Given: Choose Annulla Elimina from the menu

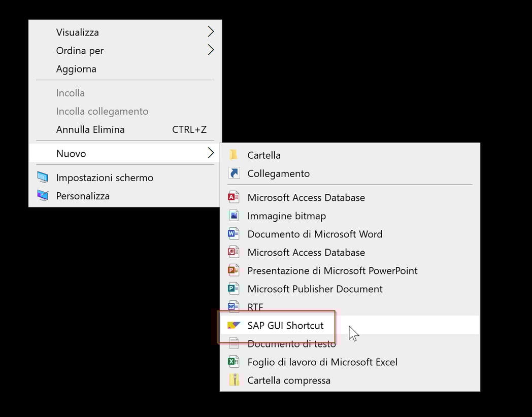Looking at the screenshot, I should tap(90, 129).
